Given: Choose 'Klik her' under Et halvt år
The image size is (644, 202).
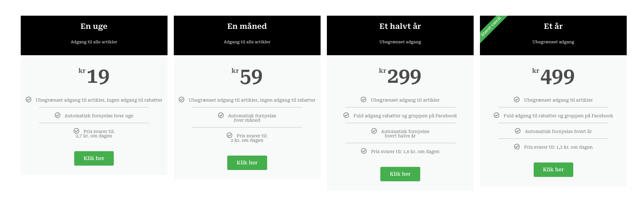Looking at the screenshot, I should 400,174.
